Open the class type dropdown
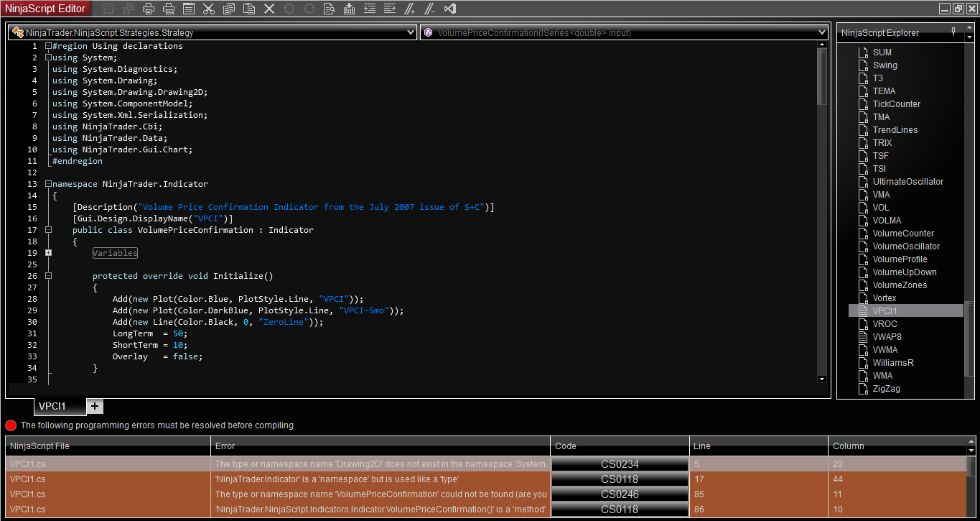 point(411,32)
